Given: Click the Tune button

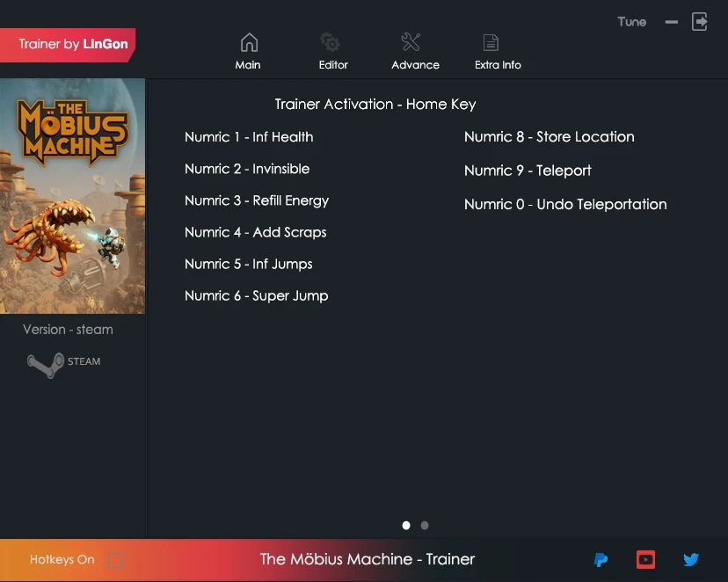Looking at the screenshot, I should click(x=632, y=22).
